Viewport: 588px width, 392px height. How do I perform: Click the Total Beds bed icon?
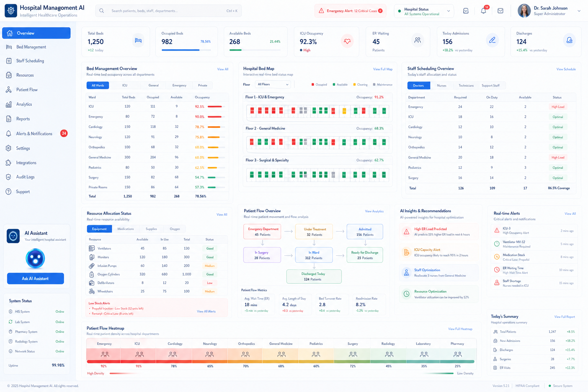coord(138,40)
